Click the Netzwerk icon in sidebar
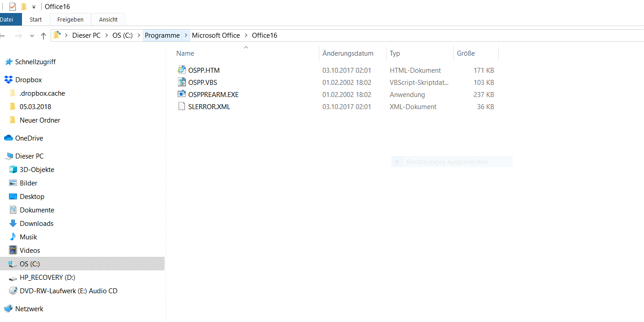 [x=9, y=309]
